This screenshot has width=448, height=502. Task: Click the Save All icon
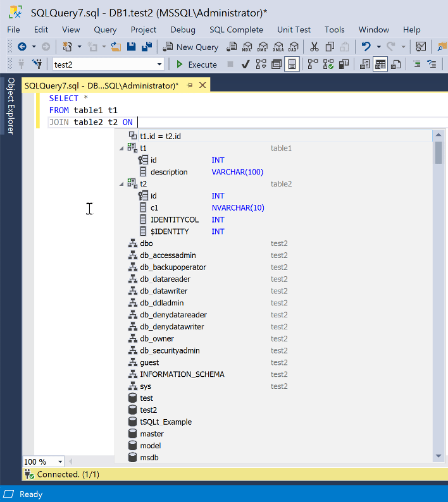click(x=147, y=47)
